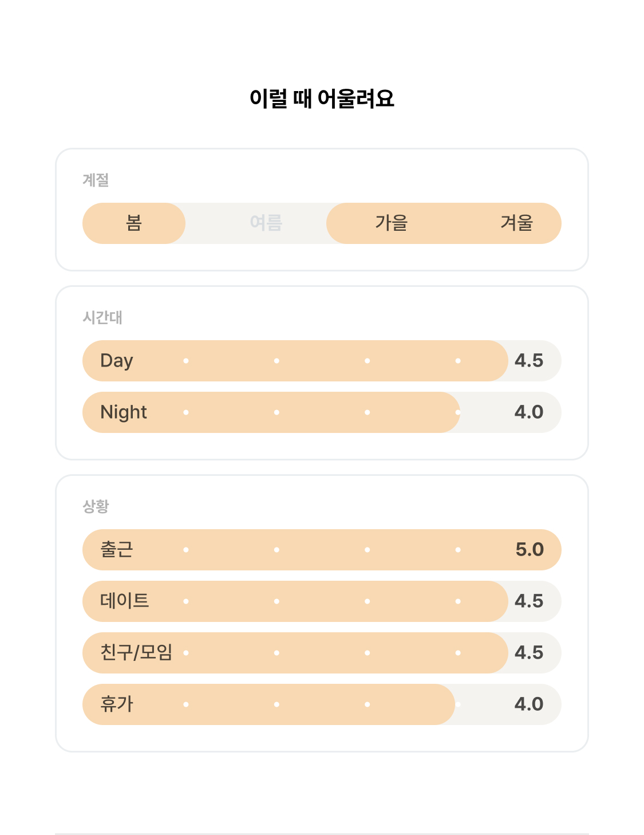Click the 시간대 section label
Viewport: 644px width, 835px height.
pyautogui.click(x=102, y=317)
